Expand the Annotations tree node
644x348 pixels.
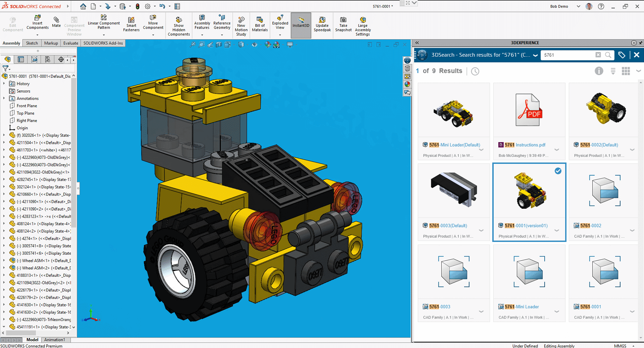pyautogui.click(x=4, y=98)
